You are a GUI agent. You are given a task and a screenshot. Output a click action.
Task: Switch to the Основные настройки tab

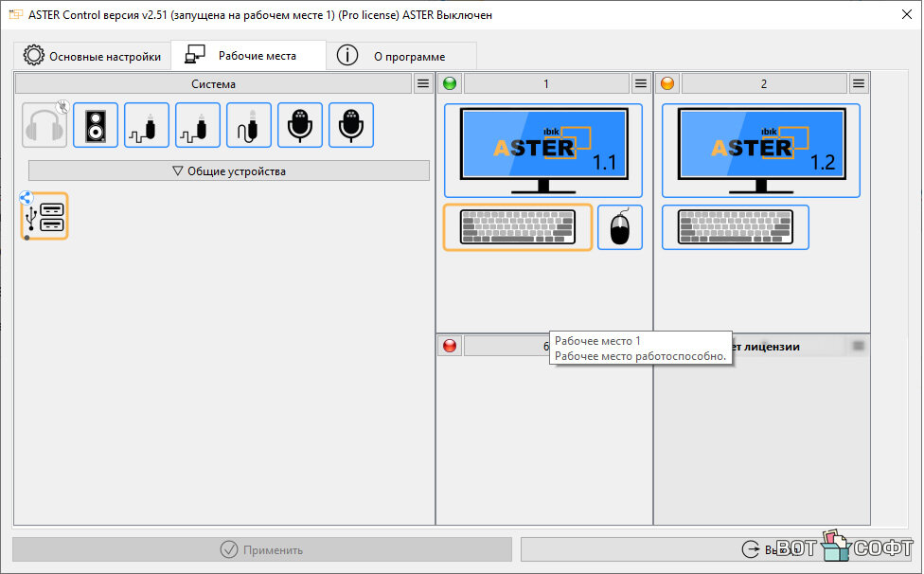coord(93,56)
